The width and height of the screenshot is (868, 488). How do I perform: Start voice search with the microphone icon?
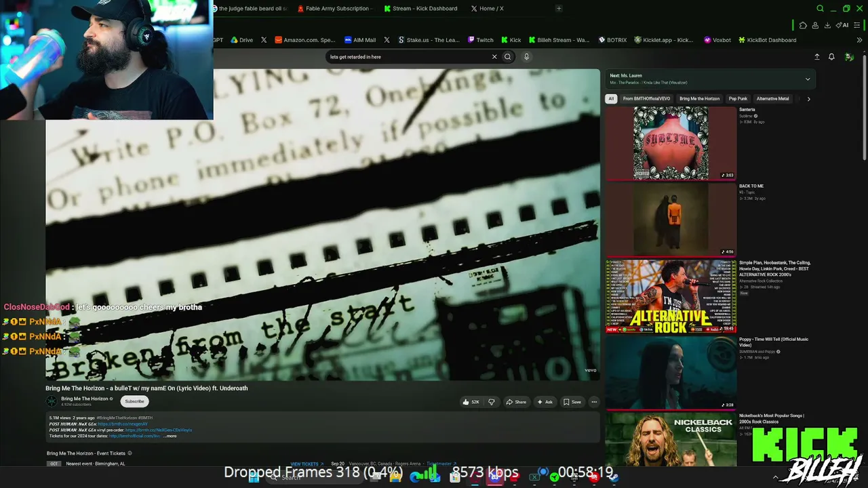point(526,57)
